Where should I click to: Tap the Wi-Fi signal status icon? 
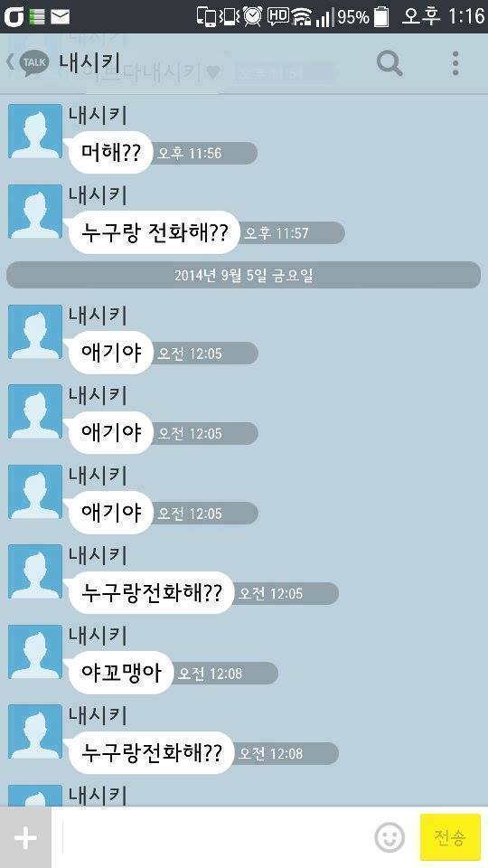point(302,16)
